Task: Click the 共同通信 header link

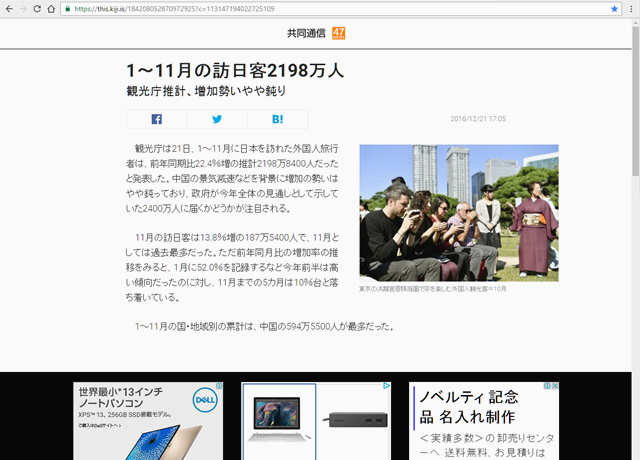Action: click(x=305, y=33)
